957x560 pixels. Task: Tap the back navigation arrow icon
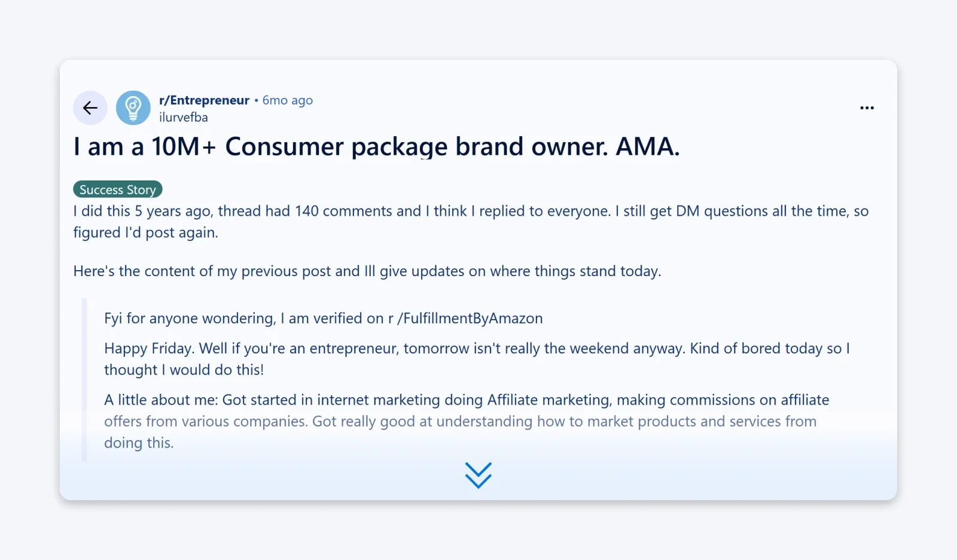coord(90,108)
